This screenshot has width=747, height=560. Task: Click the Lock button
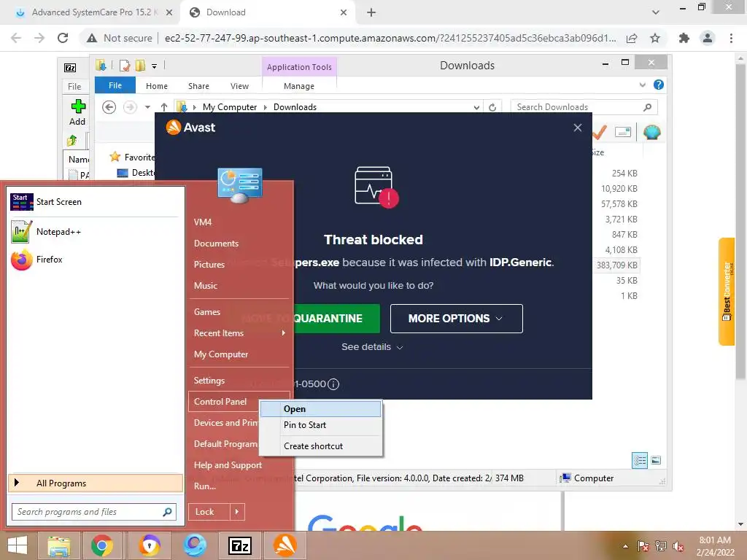click(209, 512)
